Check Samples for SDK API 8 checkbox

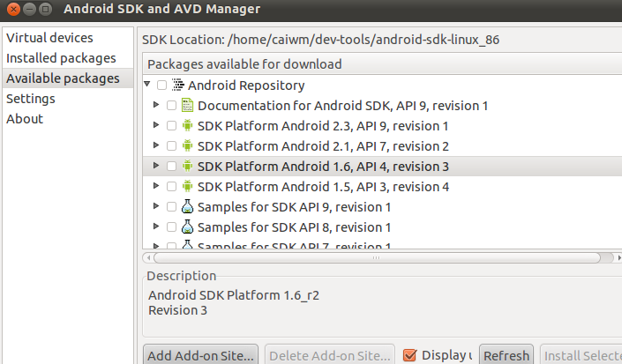[x=171, y=227]
